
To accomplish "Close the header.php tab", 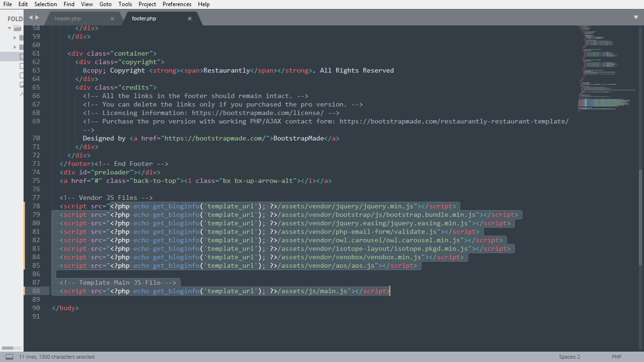I will (112, 19).
